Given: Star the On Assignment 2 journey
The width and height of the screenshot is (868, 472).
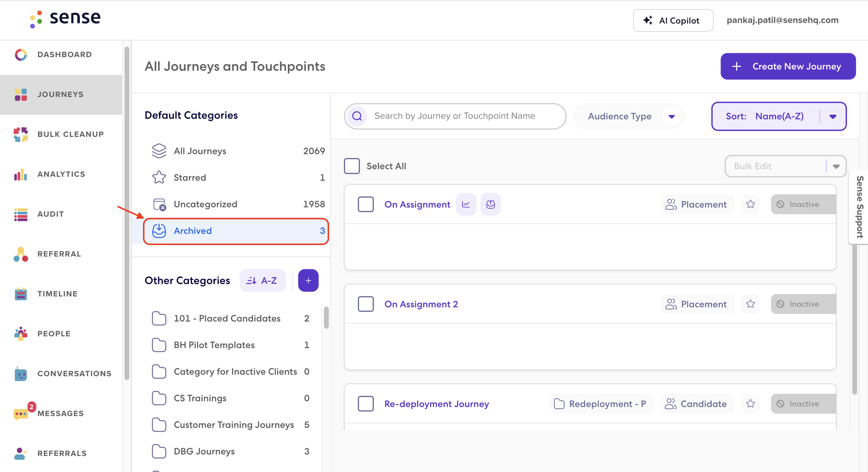Looking at the screenshot, I should point(750,304).
